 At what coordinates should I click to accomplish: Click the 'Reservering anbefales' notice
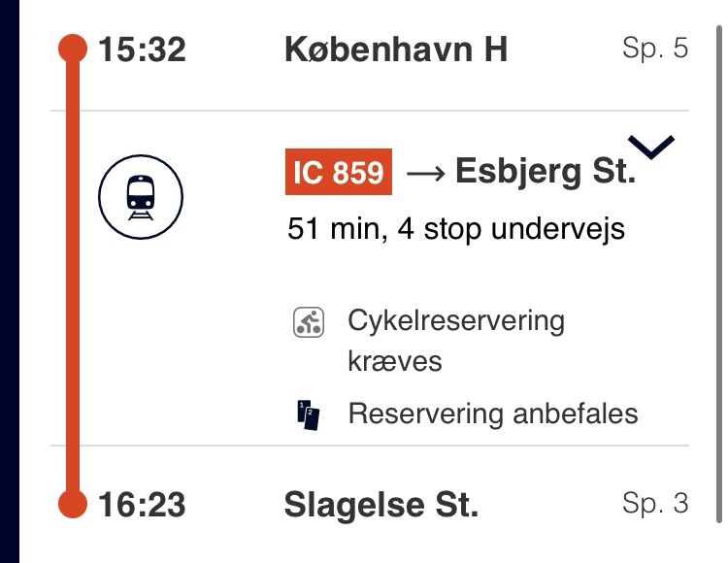(x=493, y=414)
